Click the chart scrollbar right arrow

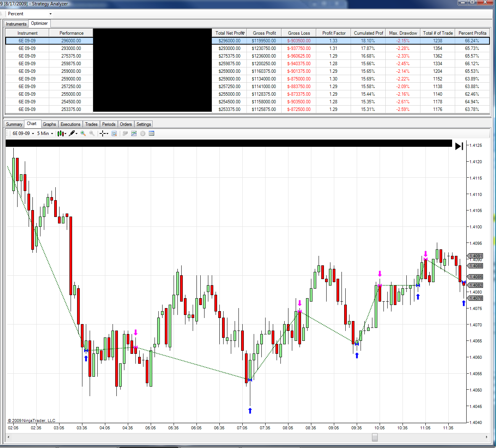pos(486,437)
